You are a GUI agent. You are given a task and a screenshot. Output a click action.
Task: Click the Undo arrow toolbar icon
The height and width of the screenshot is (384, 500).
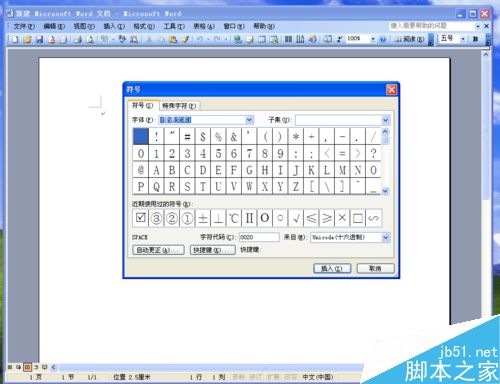point(200,39)
